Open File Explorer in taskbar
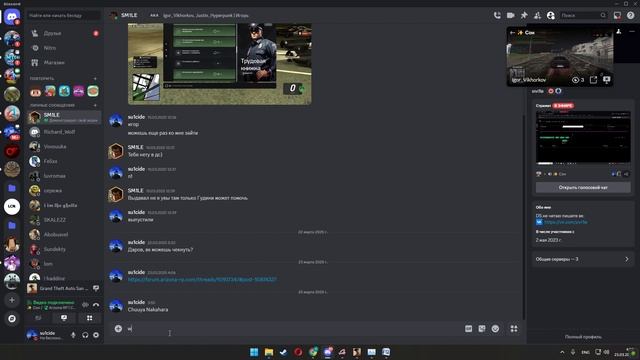Screen dimensions: 640x360 pos(269,352)
